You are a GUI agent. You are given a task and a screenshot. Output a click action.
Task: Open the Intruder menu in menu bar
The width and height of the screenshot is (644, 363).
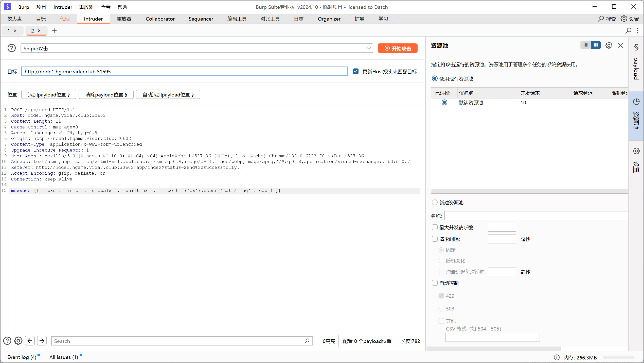[x=63, y=7]
